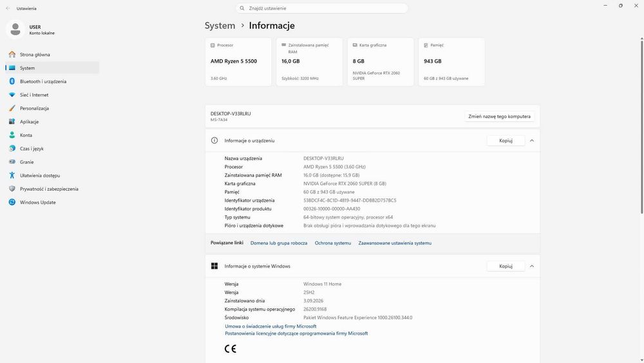Select Bluetooth i urządzenia menu item
Viewport: 644px width, 363px height.
click(x=52, y=81)
